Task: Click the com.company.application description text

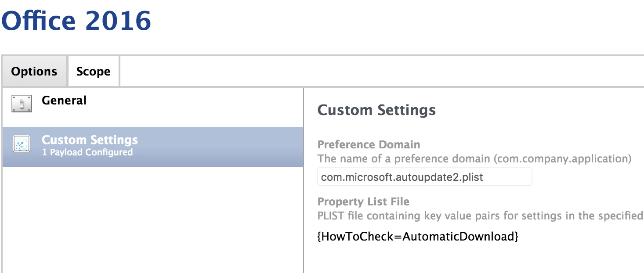Action: (474, 158)
